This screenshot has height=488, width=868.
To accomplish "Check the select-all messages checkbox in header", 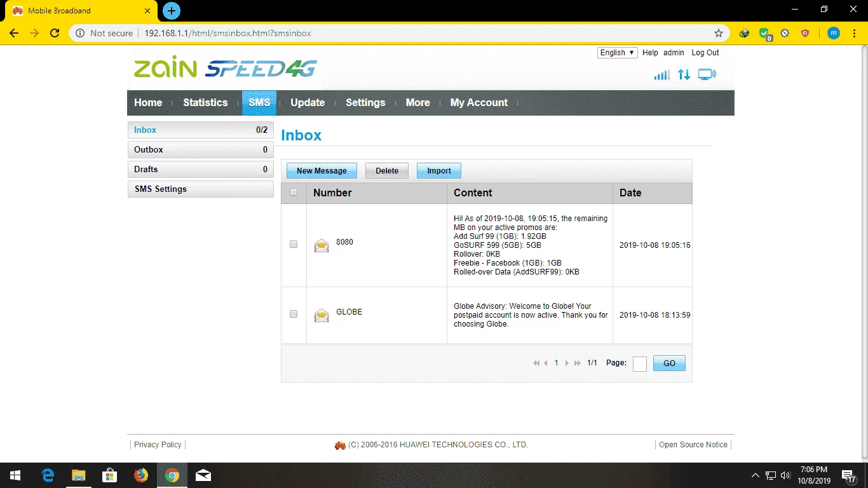I will [x=294, y=193].
